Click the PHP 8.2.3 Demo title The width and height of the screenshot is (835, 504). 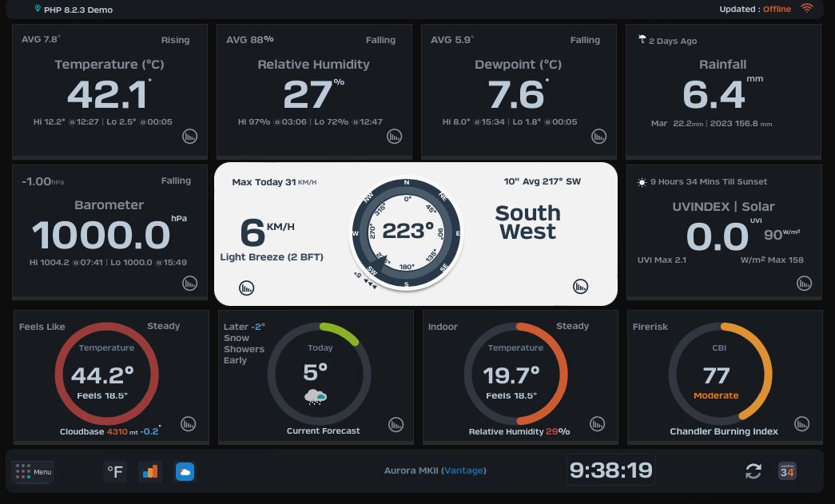78,10
